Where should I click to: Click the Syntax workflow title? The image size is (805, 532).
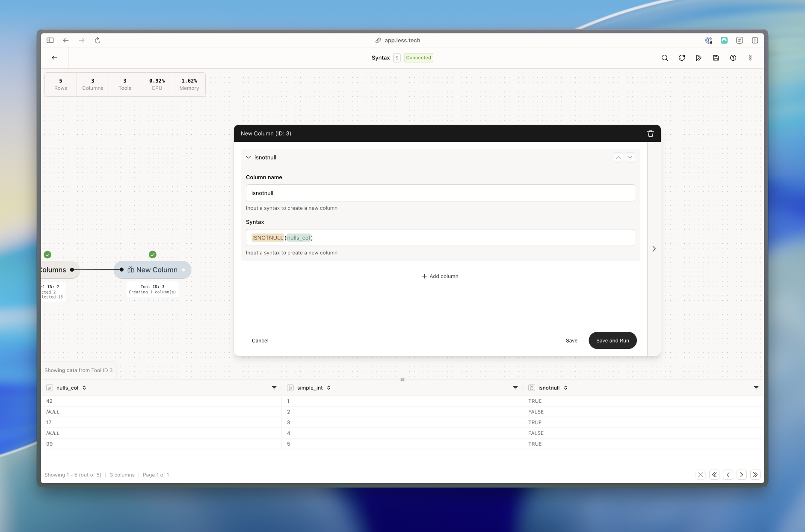click(x=381, y=58)
